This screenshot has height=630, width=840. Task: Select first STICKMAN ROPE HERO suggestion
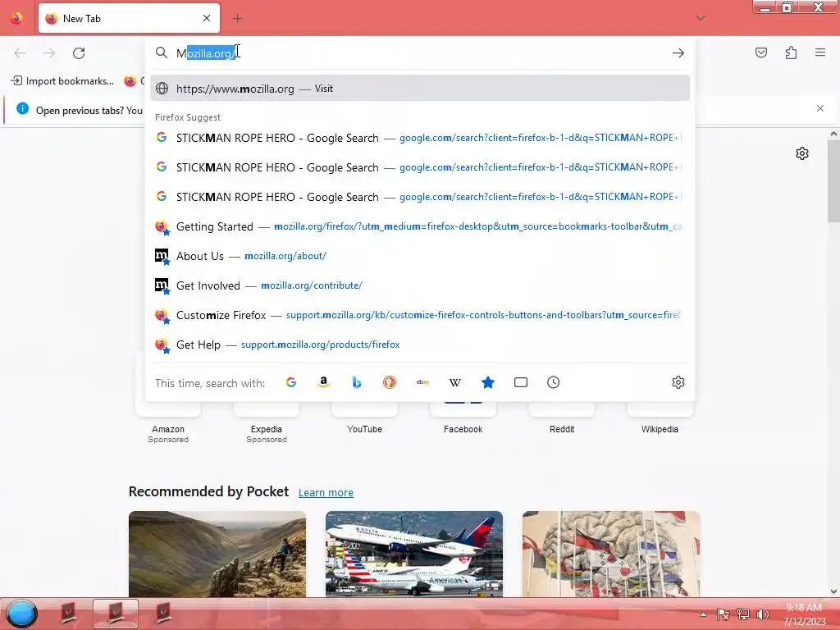click(420, 138)
